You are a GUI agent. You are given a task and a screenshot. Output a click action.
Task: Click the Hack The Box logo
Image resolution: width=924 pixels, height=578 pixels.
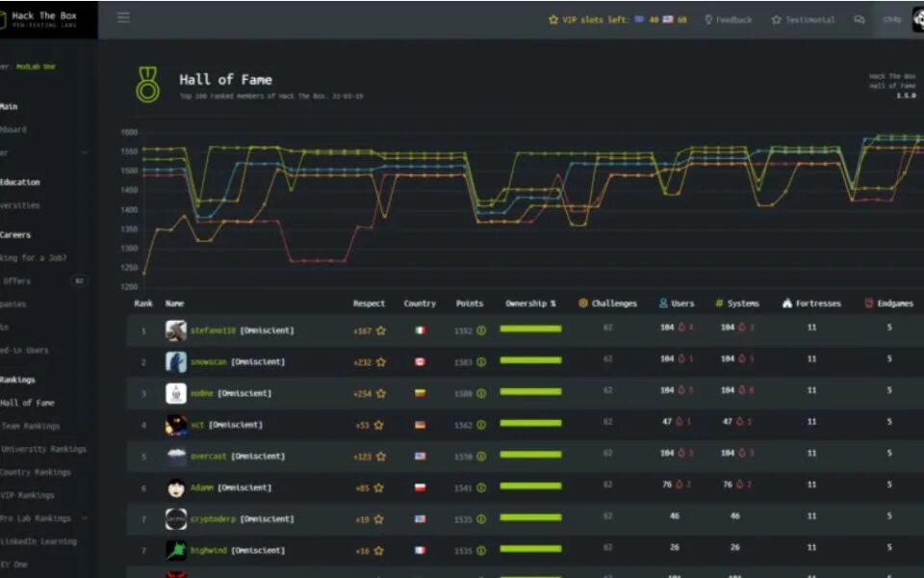38,19
